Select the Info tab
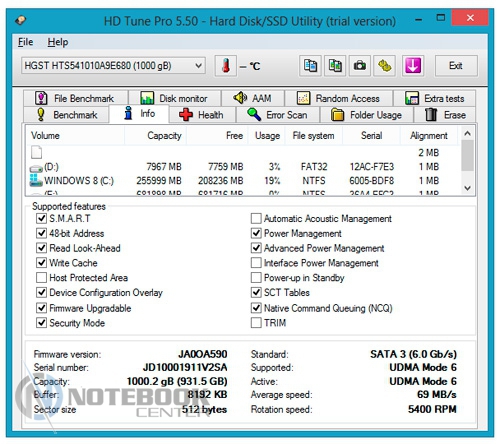This screenshot has width=500, height=444. [x=139, y=114]
